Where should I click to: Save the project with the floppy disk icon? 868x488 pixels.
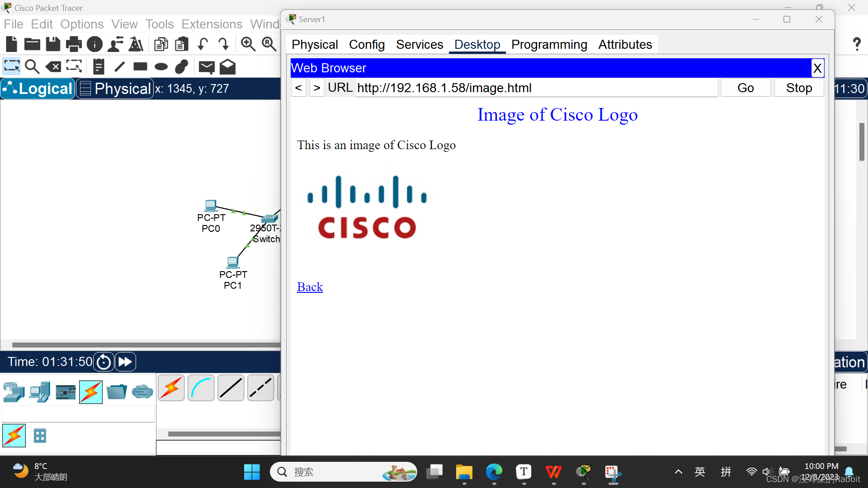pos(53,44)
